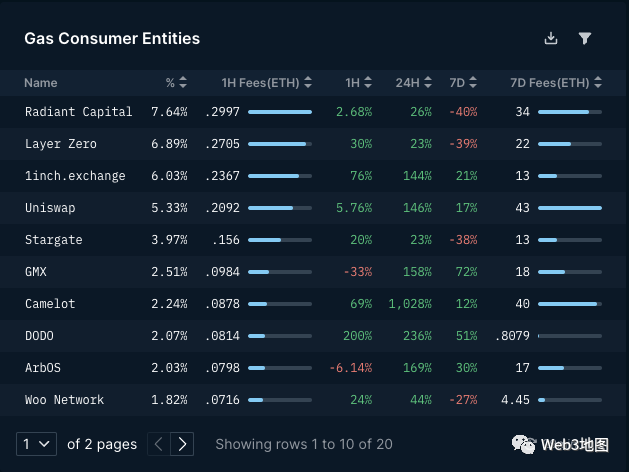Sort by the 1H change column arrows
This screenshot has width=629, height=472.
coord(368,82)
